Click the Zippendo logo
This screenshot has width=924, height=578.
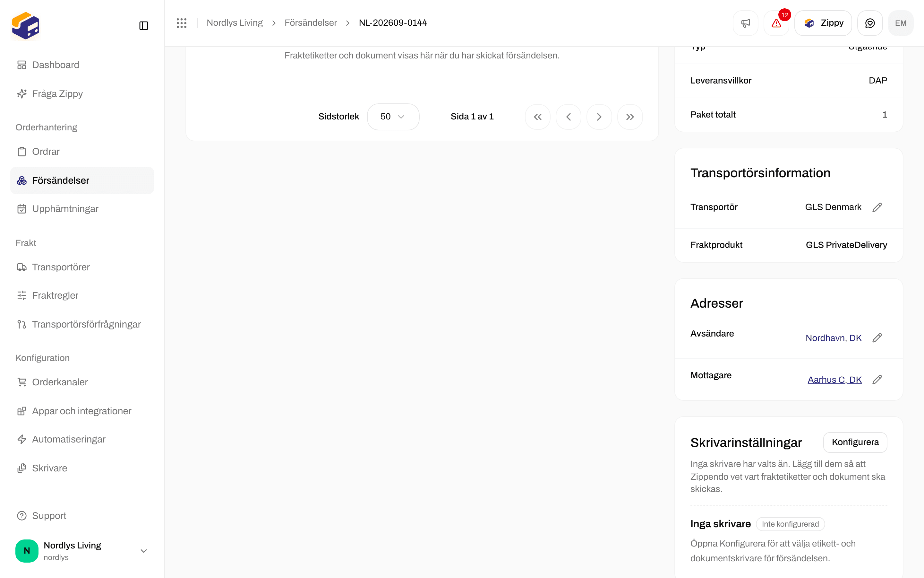point(26,26)
